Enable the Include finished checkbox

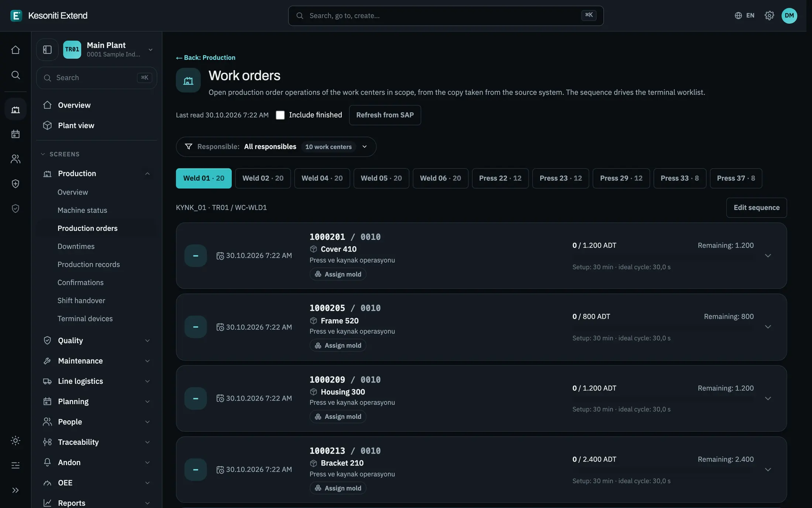280,115
